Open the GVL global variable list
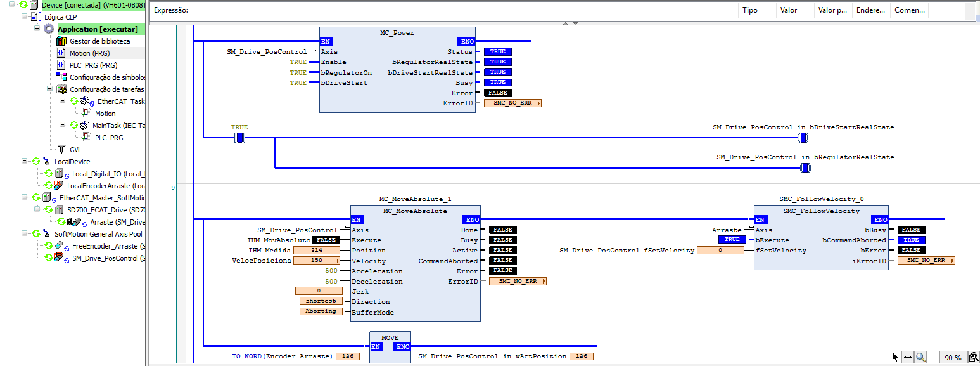Screen dimensions: 980x366 point(75,150)
